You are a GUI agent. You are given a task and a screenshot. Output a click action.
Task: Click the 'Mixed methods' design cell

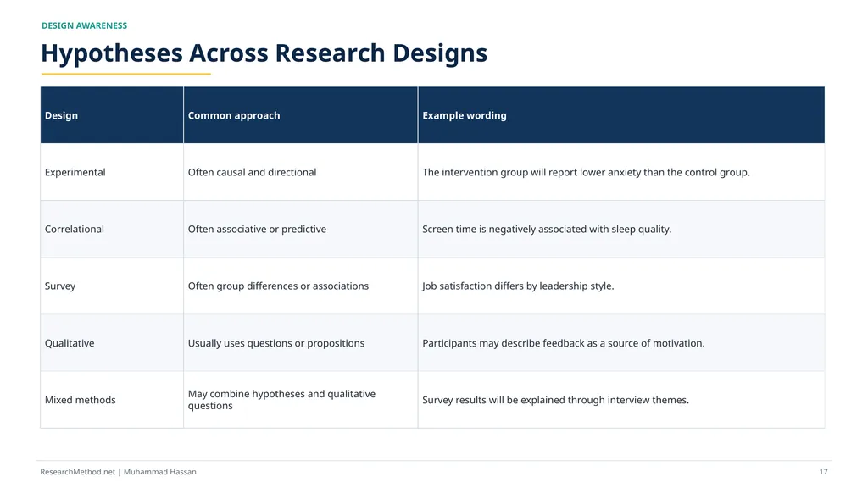click(112, 400)
